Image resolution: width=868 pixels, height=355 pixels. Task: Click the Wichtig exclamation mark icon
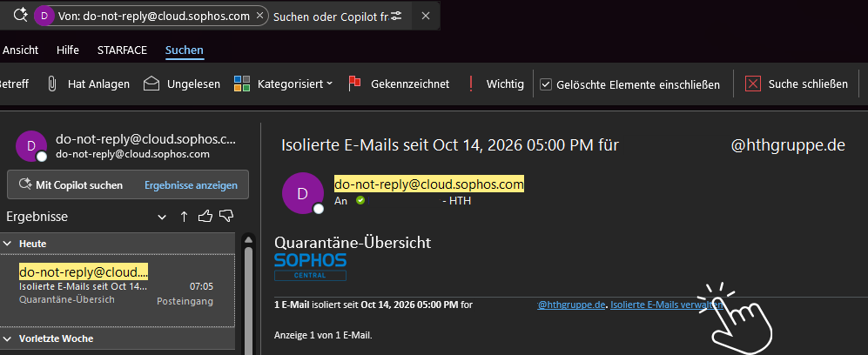pyautogui.click(x=471, y=84)
